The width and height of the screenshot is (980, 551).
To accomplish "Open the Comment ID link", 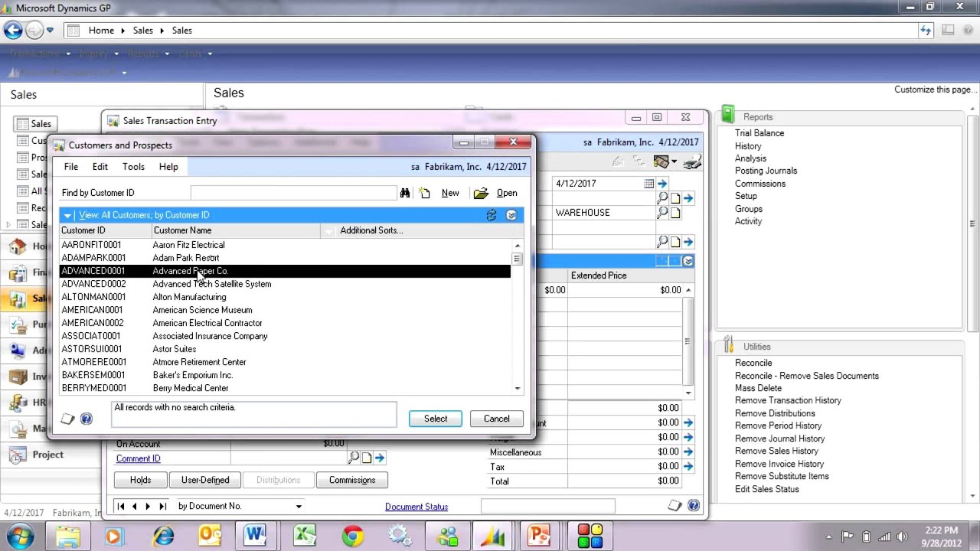I will click(138, 458).
